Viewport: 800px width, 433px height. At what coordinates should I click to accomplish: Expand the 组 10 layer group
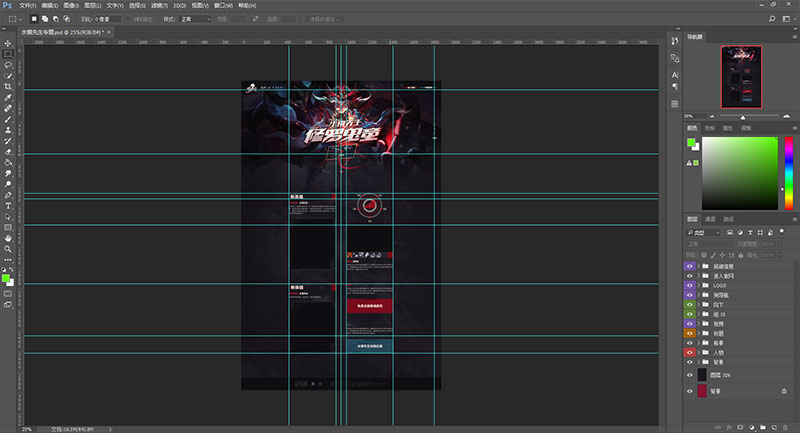pos(699,314)
